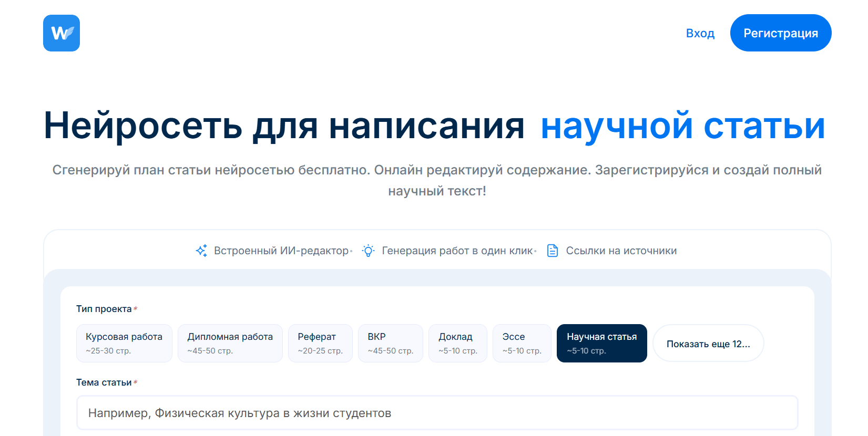The width and height of the screenshot is (868, 436).
Task: Click the blue W logo icon
Action: [x=62, y=33]
